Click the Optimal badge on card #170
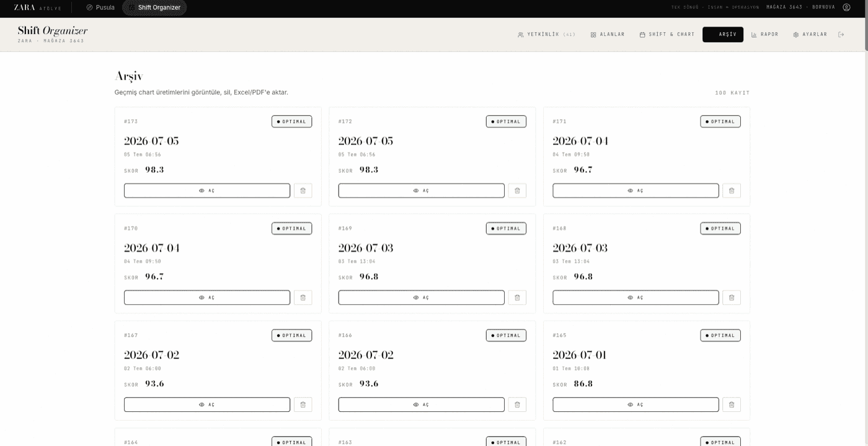This screenshot has width=868, height=446. click(292, 229)
